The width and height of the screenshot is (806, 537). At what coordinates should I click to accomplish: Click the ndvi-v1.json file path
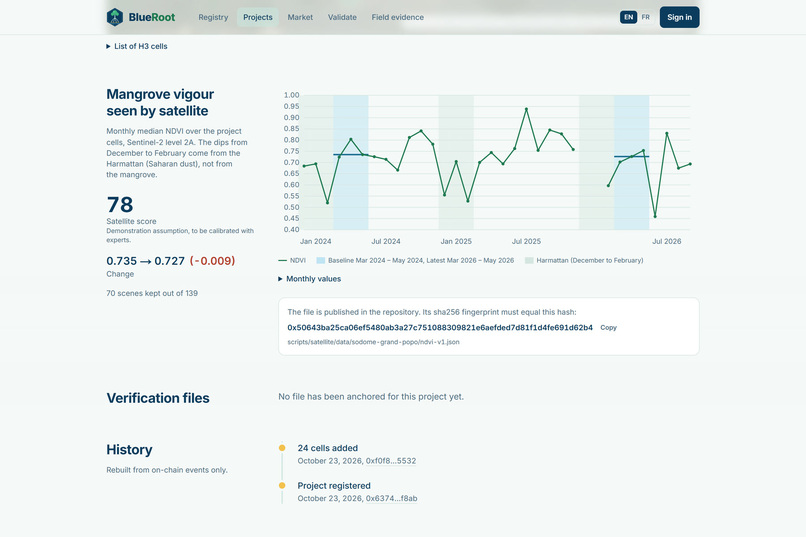point(373,342)
